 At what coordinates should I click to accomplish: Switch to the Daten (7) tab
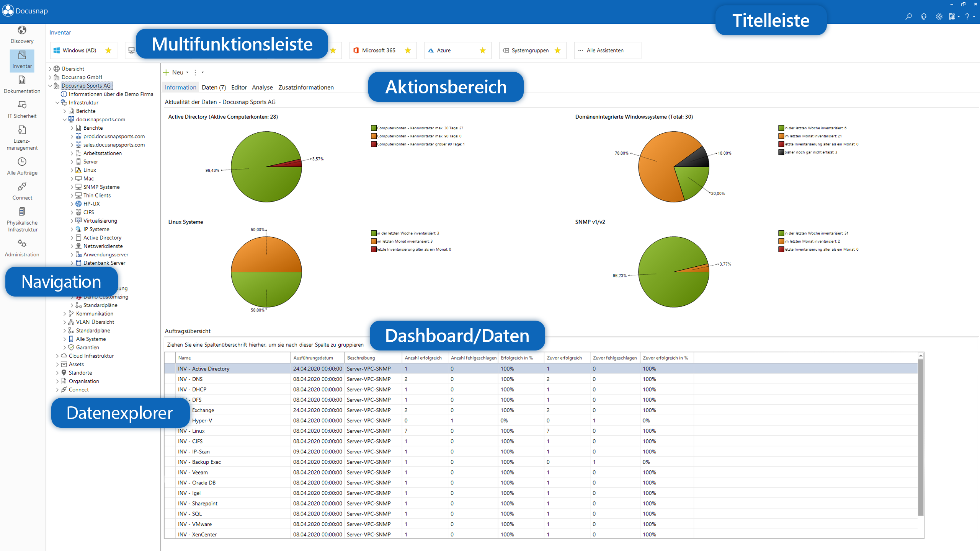point(214,87)
